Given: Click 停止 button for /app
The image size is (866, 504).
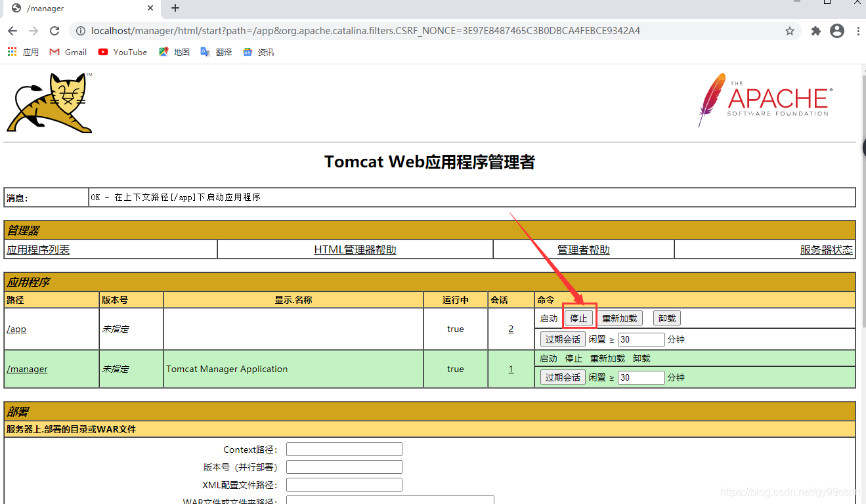Looking at the screenshot, I should pyautogui.click(x=579, y=318).
